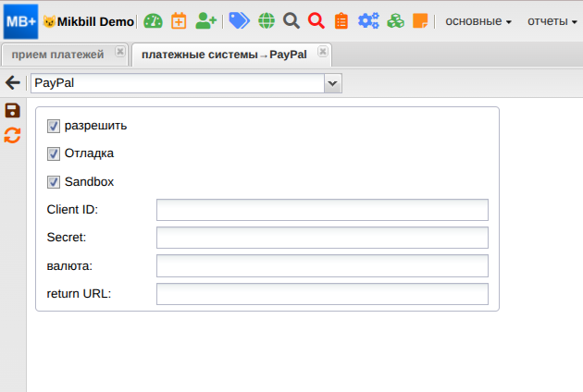583x392 pixels.
Task: Open the dashboard speedometer icon
Action: click(x=154, y=21)
